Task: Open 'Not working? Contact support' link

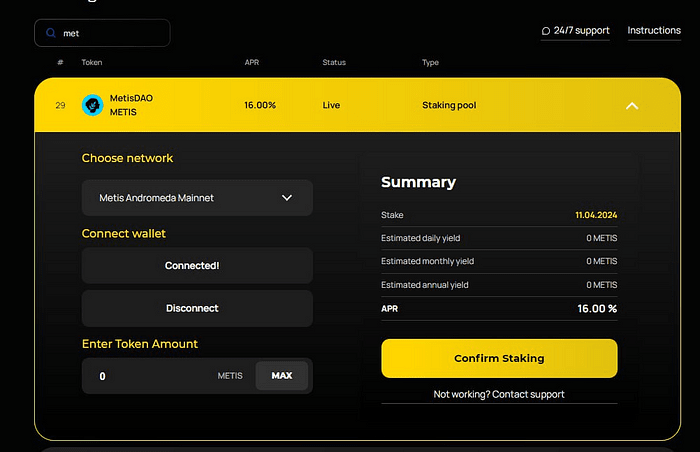Action: [x=499, y=394]
